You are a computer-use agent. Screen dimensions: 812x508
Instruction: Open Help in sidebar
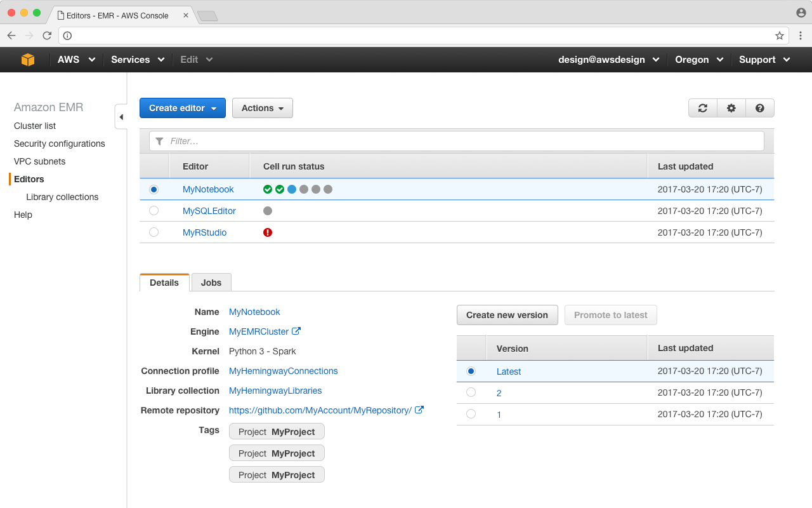click(x=23, y=215)
